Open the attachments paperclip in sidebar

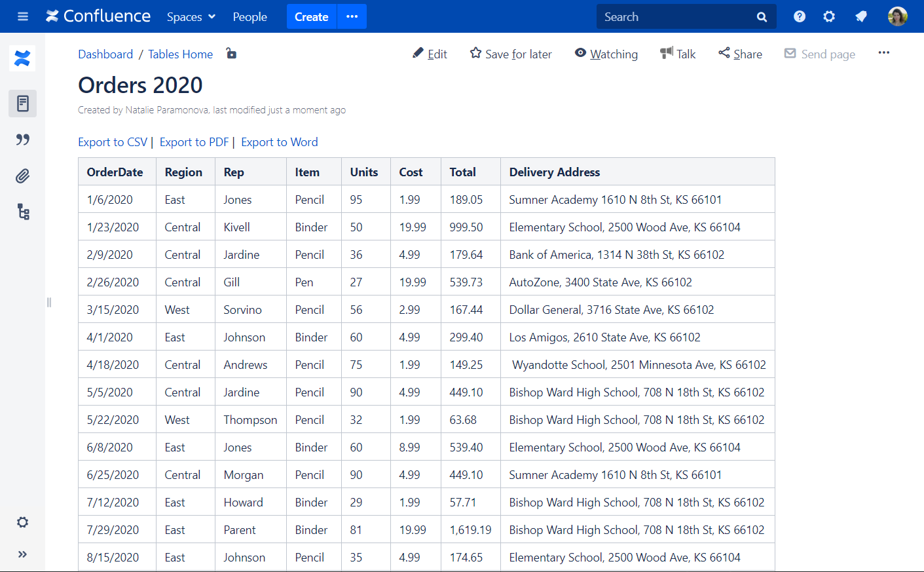23,176
